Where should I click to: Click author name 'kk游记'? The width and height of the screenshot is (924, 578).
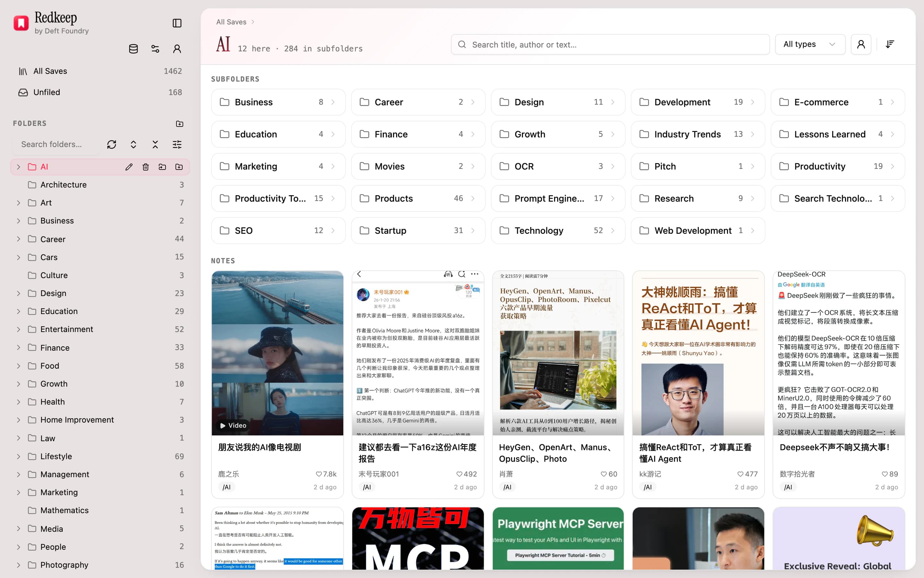tap(650, 474)
